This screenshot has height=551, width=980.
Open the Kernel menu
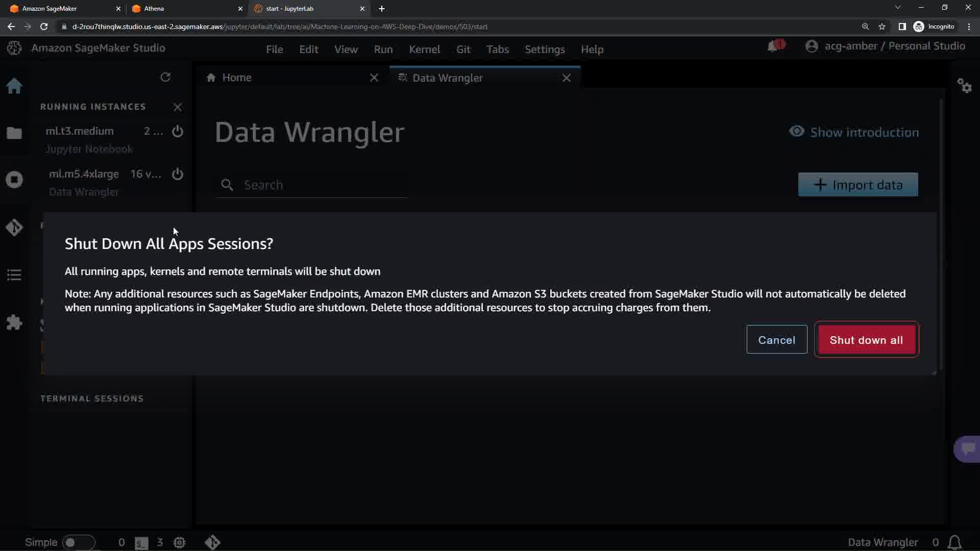(424, 49)
